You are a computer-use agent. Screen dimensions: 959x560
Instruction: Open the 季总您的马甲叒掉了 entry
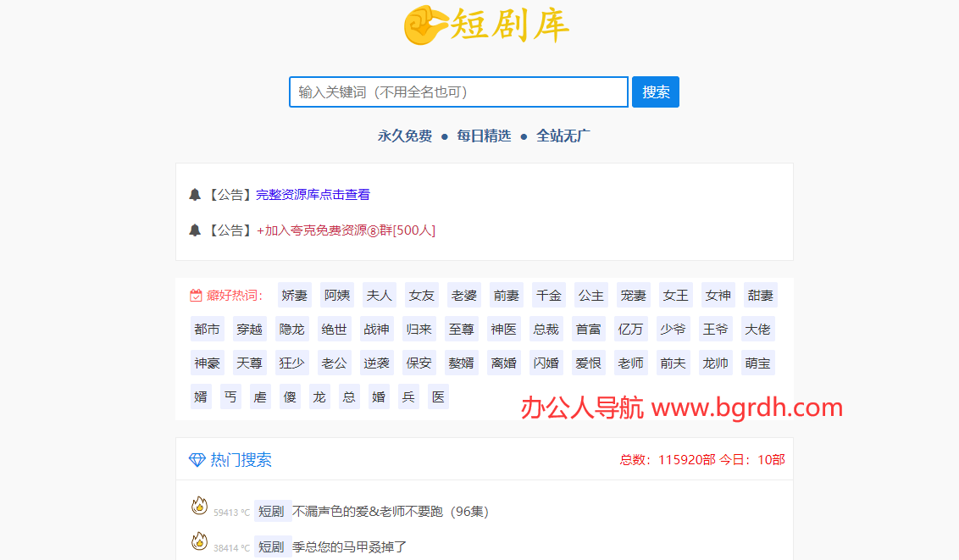click(349, 547)
